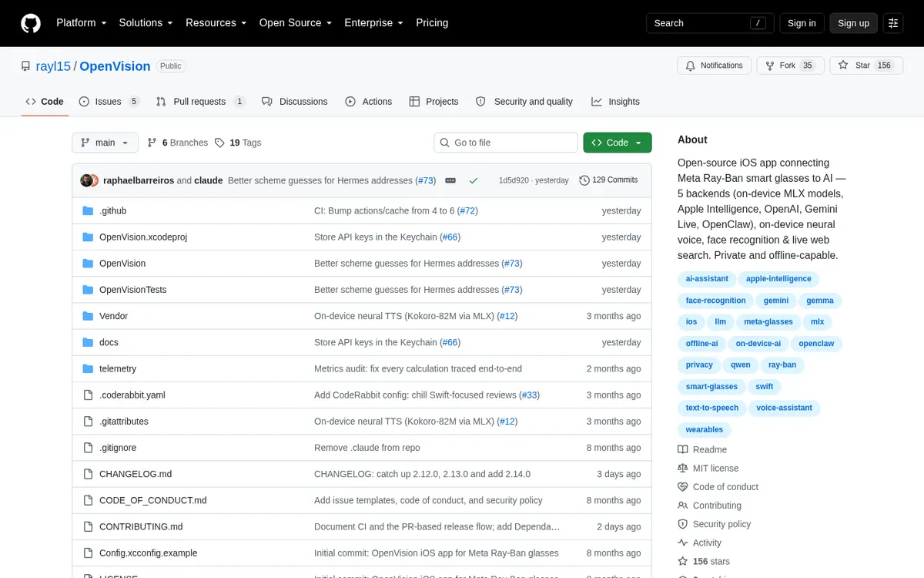This screenshot has height=578, width=924.
Task: Open the docs folder
Action: 109,342
